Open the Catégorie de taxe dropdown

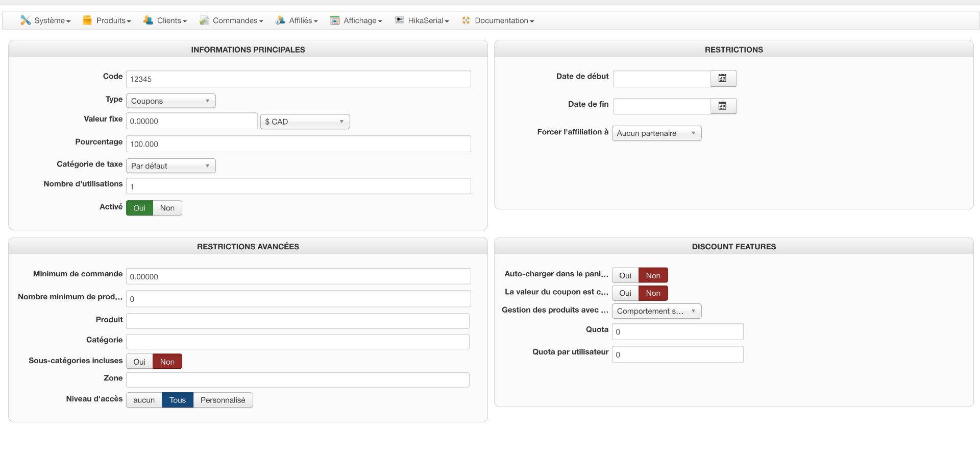click(170, 166)
